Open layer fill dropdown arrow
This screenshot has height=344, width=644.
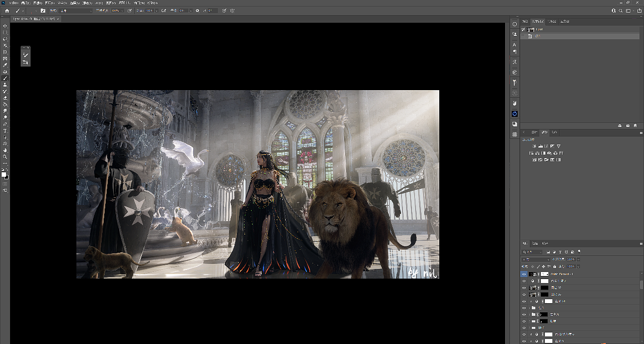[578, 266]
